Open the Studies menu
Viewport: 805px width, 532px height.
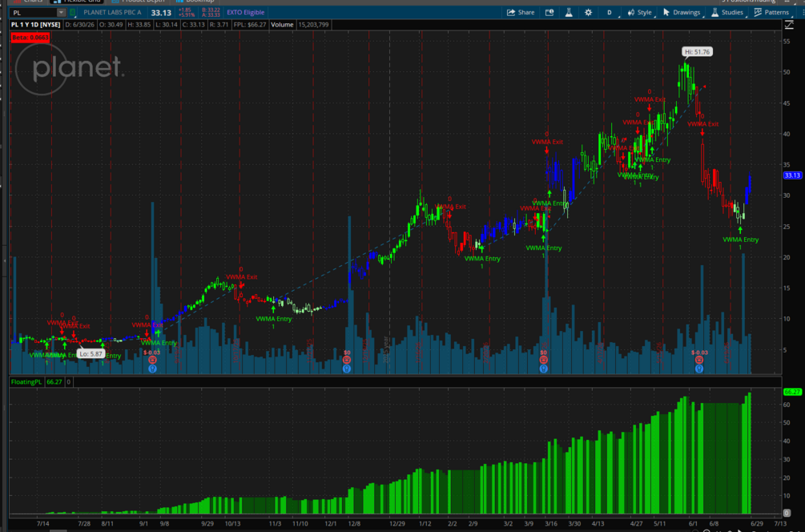pos(727,12)
